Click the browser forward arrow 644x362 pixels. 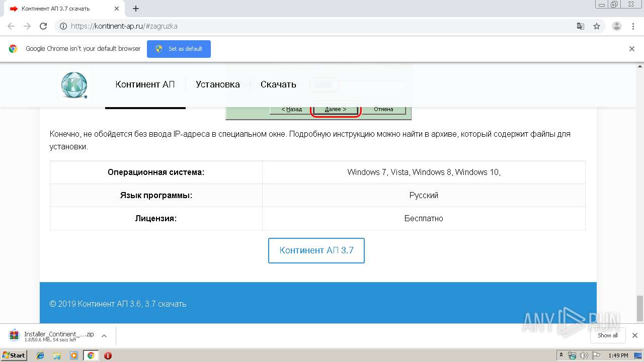(27, 26)
